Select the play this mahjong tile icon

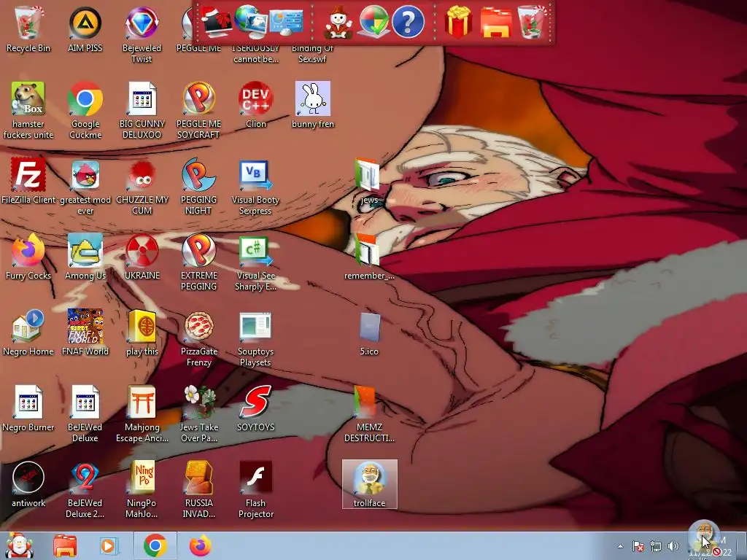[x=142, y=333]
